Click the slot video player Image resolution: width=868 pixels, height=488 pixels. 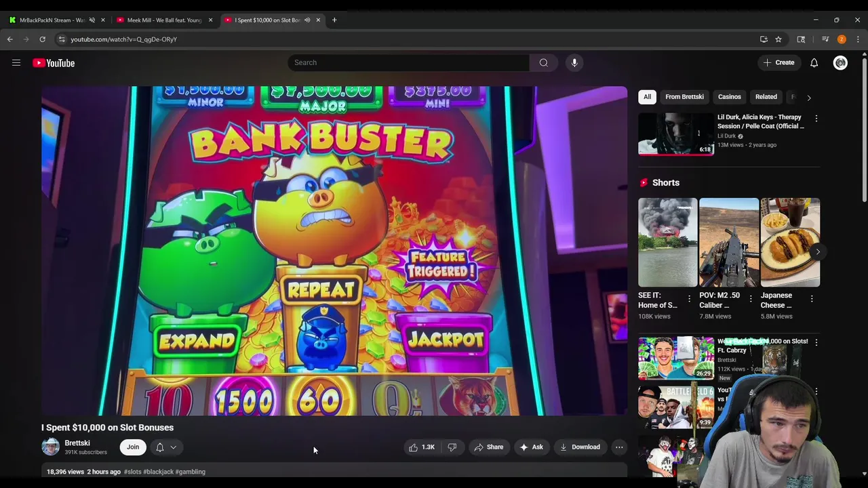[334, 251]
